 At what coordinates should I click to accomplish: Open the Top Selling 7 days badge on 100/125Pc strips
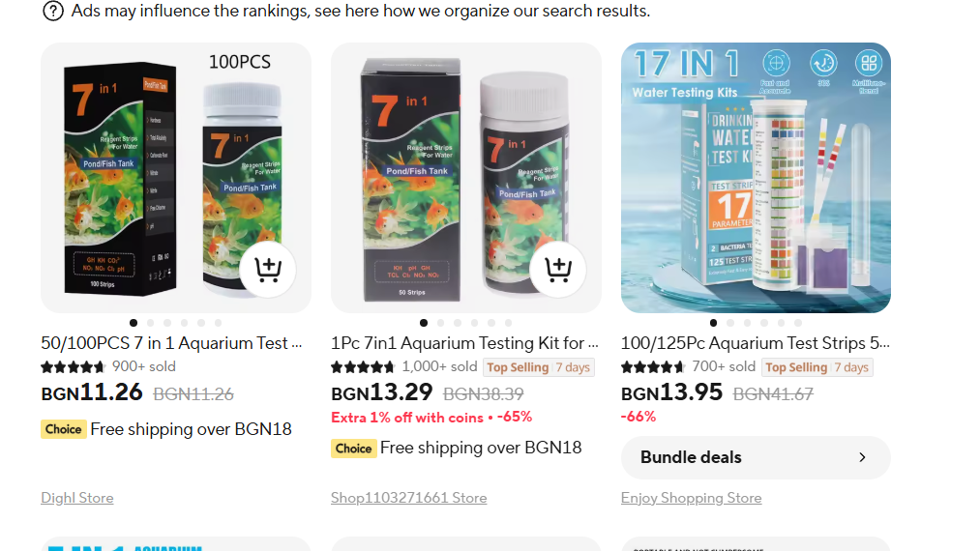(x=817, y=367)
